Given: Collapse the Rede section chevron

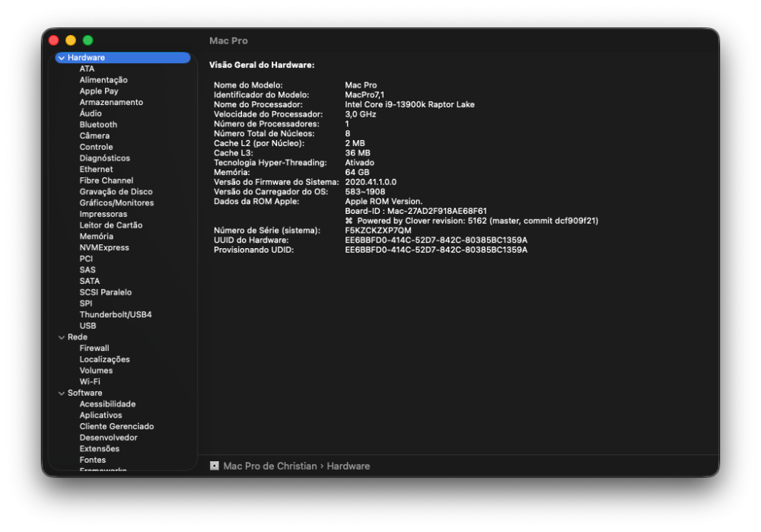Looking at the screenshot, I should click(x=62, y=337).
